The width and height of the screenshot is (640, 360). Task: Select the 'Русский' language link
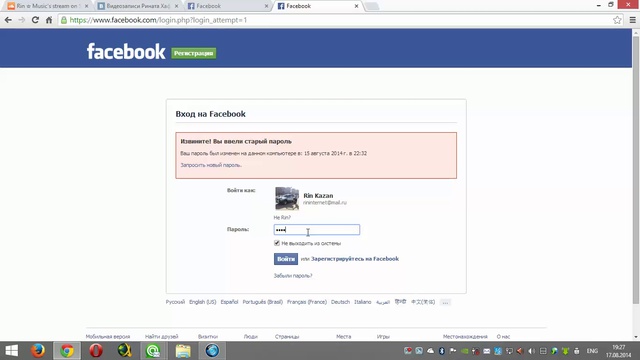(175, 302)
